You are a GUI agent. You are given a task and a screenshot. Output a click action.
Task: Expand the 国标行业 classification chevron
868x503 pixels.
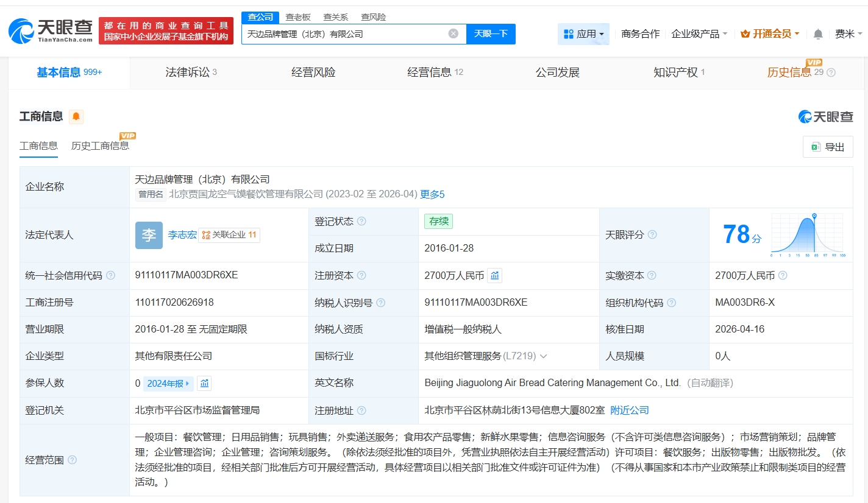tap(543, 356)
